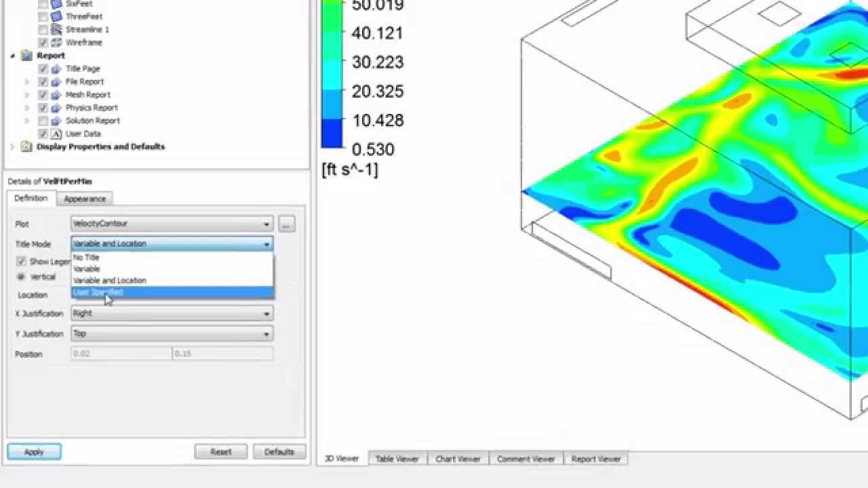The width and height of the screenshot is (868, 488).
Task: Open the Chart Viewer tab
Action: click(458, 459)
